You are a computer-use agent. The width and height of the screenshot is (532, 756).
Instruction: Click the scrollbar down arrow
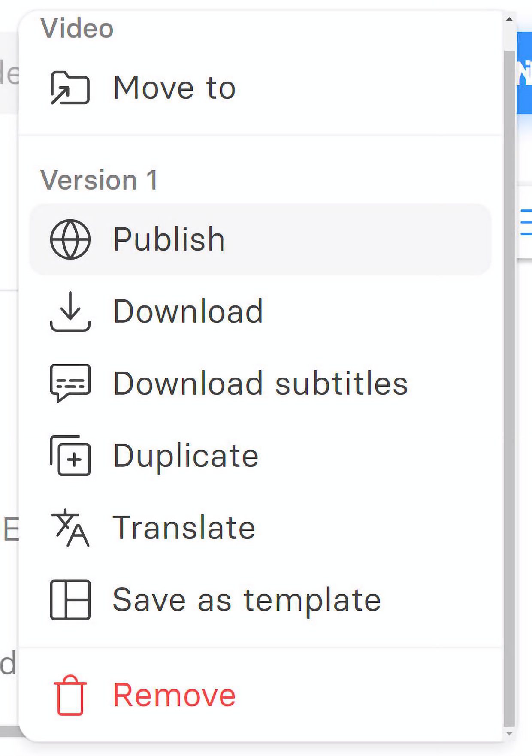pos(509,734)
